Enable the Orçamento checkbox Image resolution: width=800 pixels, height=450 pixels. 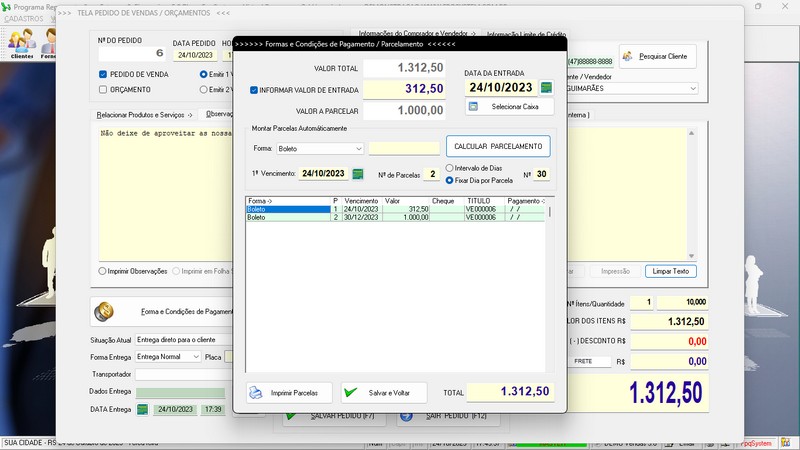103,89
